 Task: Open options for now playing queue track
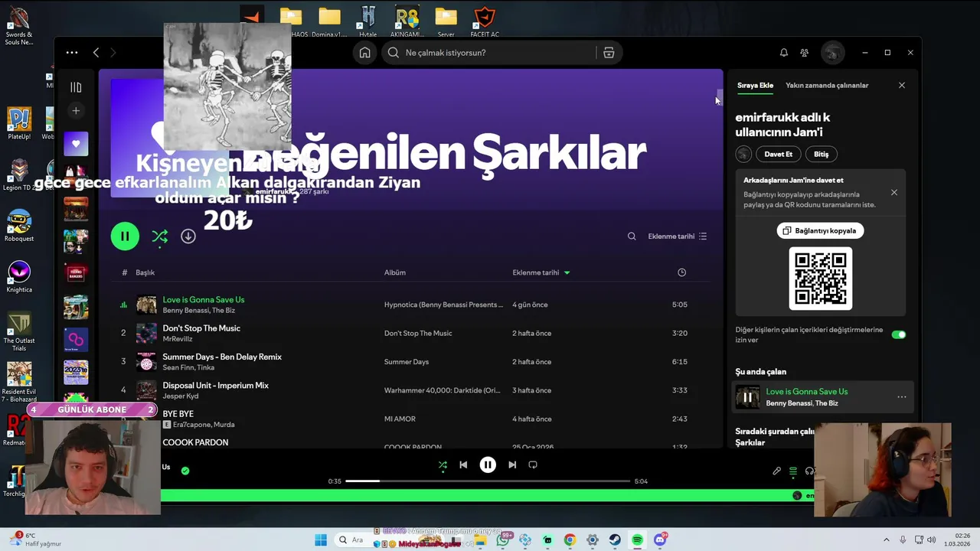[x=902, y=397]
